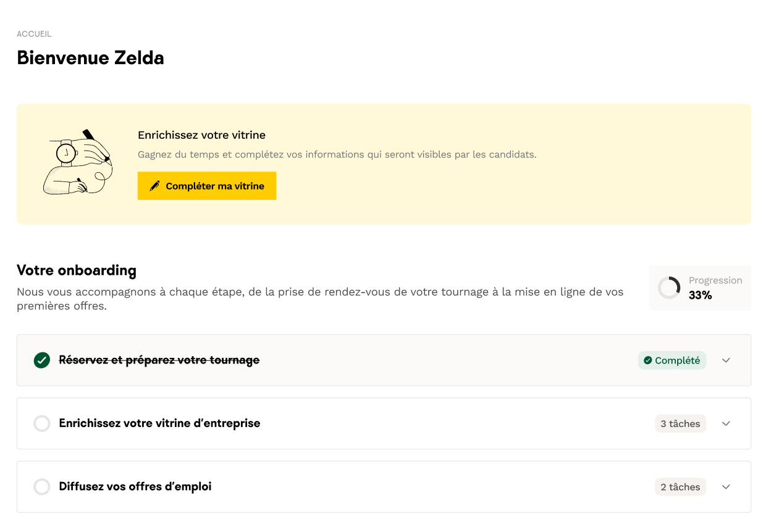The width and height of the screenshot is (766, 532).
Task: Click the ACCUEIL breadcrumb label
Action: [x=34, y=34]
